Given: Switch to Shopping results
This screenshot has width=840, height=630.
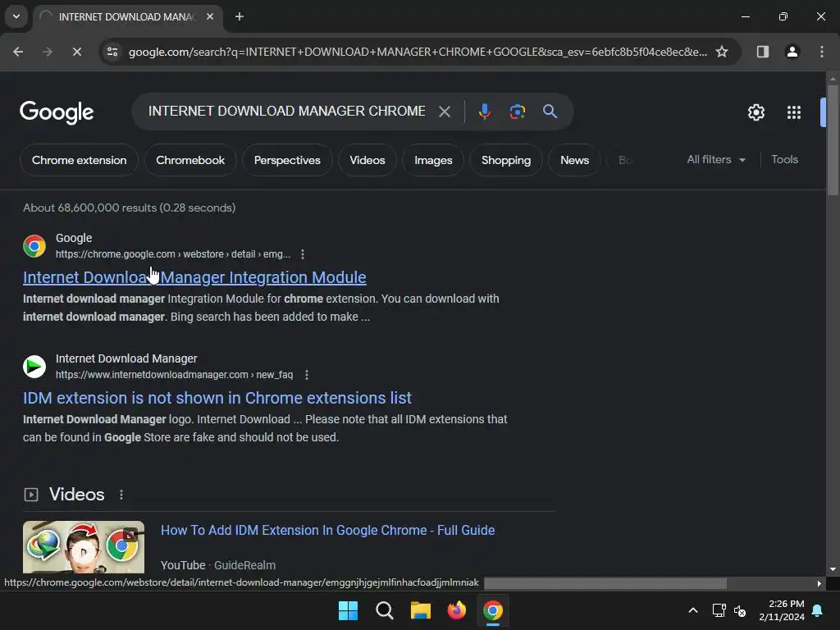Looking at the screenshot, I should click(506, 160).
